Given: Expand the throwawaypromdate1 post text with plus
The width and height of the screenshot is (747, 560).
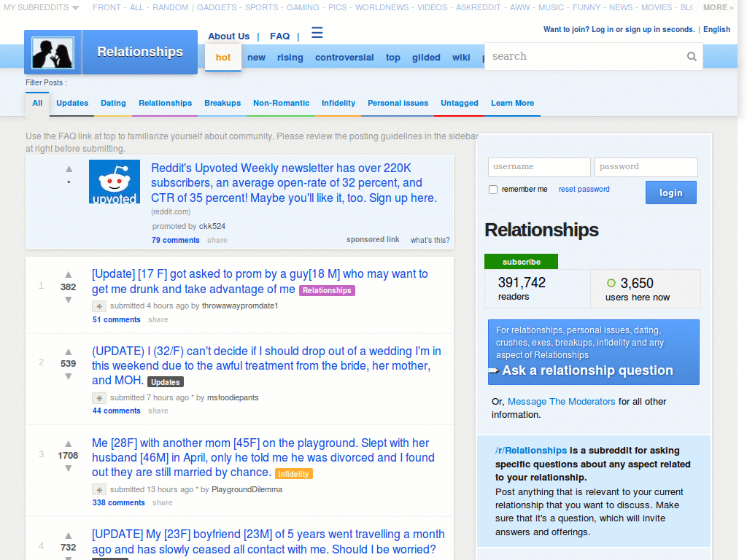Looking at the screenshot, I should click(x=99, y=306).
